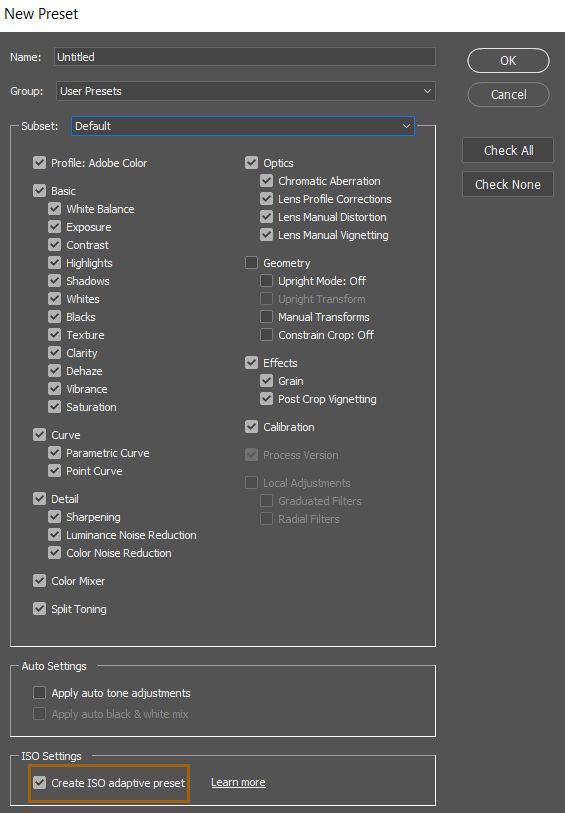565x813 pixels.
Task: Uncheck the Point Curve checkbox
Action: (54, 471)
